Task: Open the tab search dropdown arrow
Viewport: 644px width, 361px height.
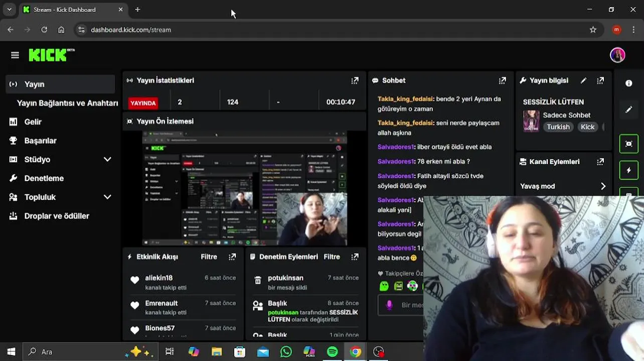Action: pyautogui.click(x=9, y=10)
